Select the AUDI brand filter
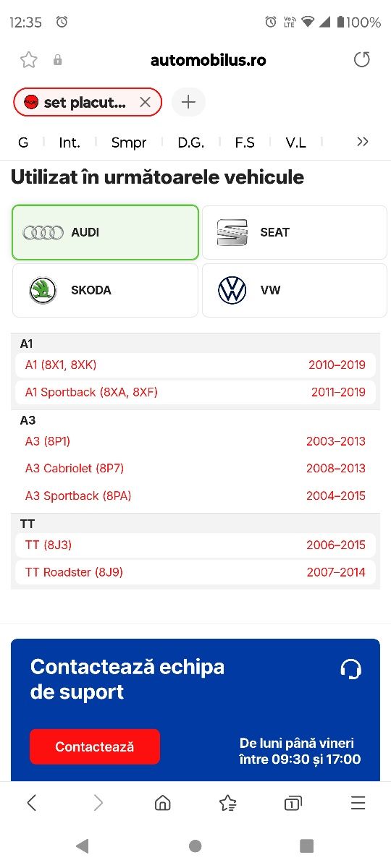 click(105, 232)
